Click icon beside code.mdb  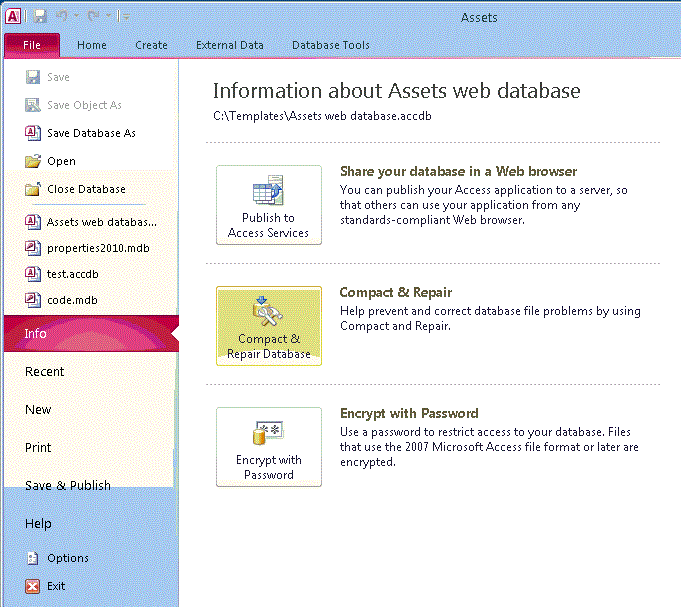33,300
